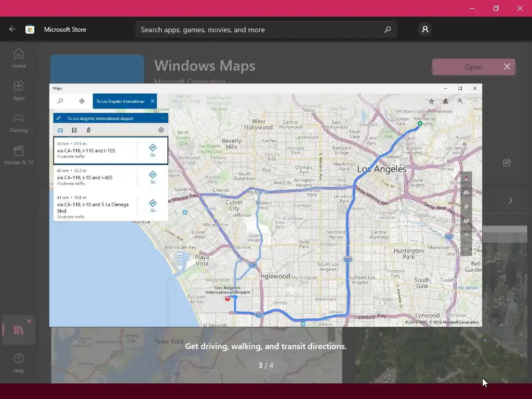Image resolution: width=532 pixels, height=399 pixels.
Task: Click Go for the 42 min route
Action: coord(153,177)
